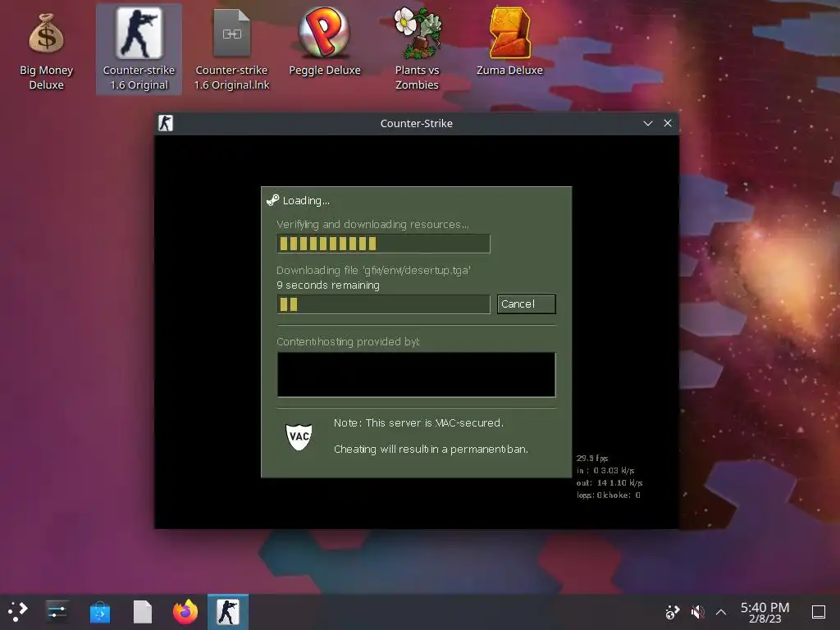This screenshot has width=840, height=630.
Task: Click the 'Cheating will result in a permanent ban.' text
Action: (431, 449)
